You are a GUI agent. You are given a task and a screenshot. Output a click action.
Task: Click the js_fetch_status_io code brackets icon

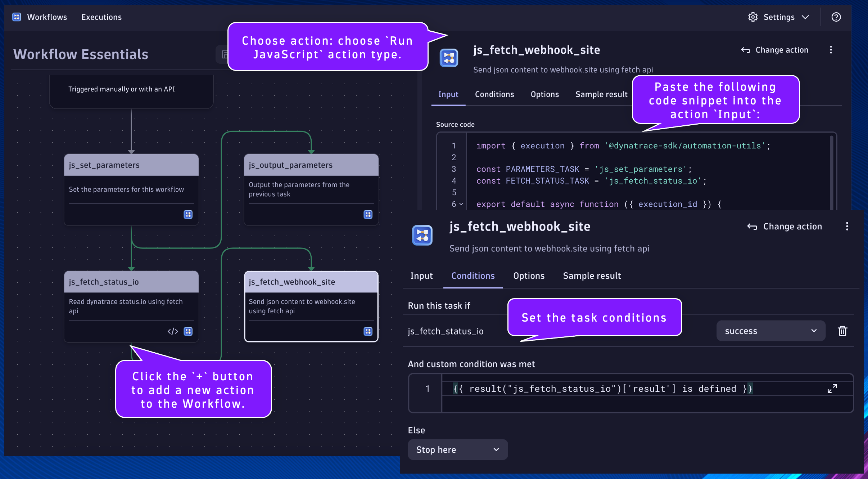point(173,331)
